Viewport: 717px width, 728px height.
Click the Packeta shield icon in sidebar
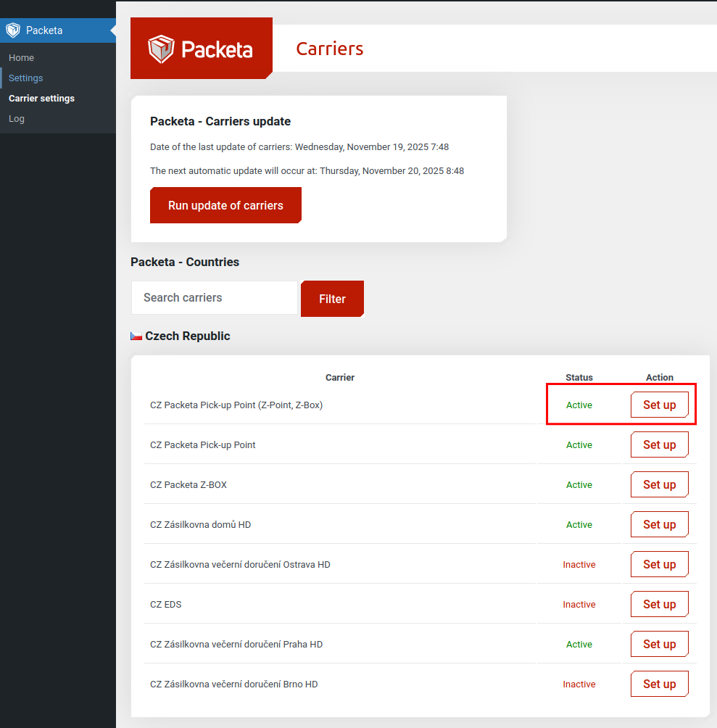point(13,30)
